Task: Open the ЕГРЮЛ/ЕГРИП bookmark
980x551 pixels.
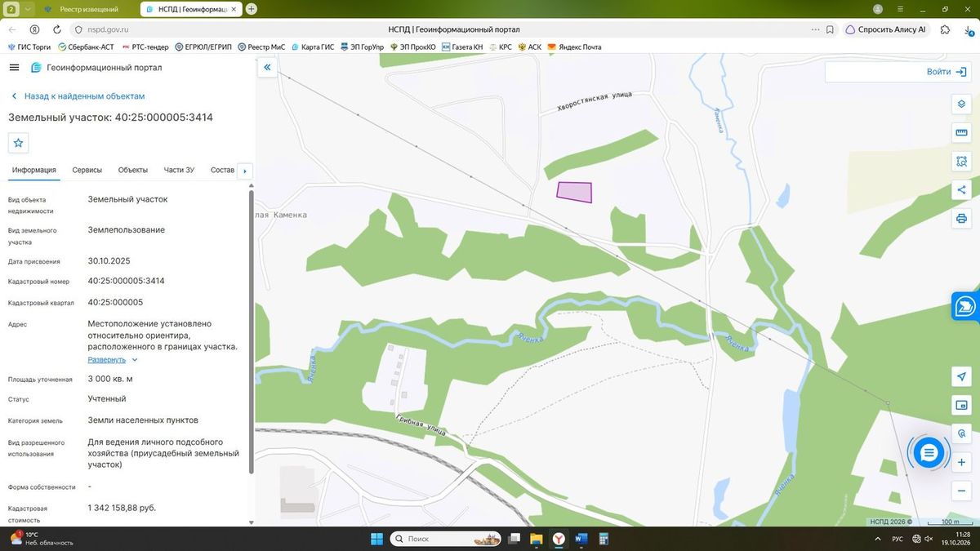Action: (x=204, y=47)
